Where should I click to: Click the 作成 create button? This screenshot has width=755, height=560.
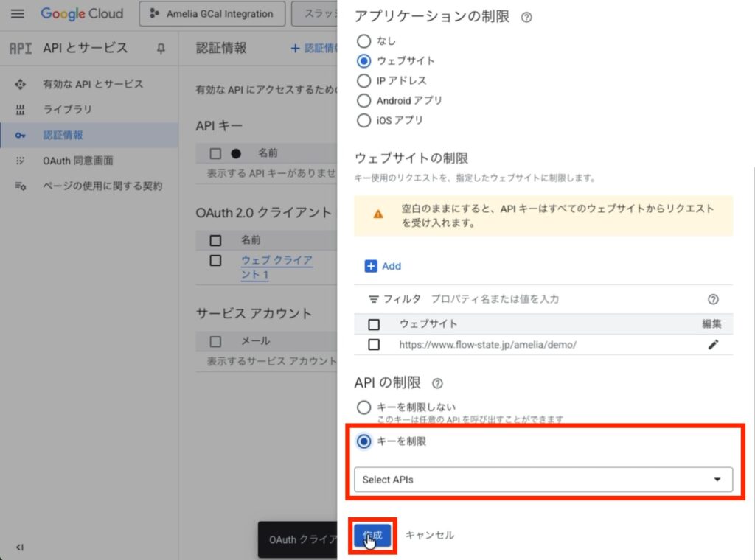click(372, 535)
